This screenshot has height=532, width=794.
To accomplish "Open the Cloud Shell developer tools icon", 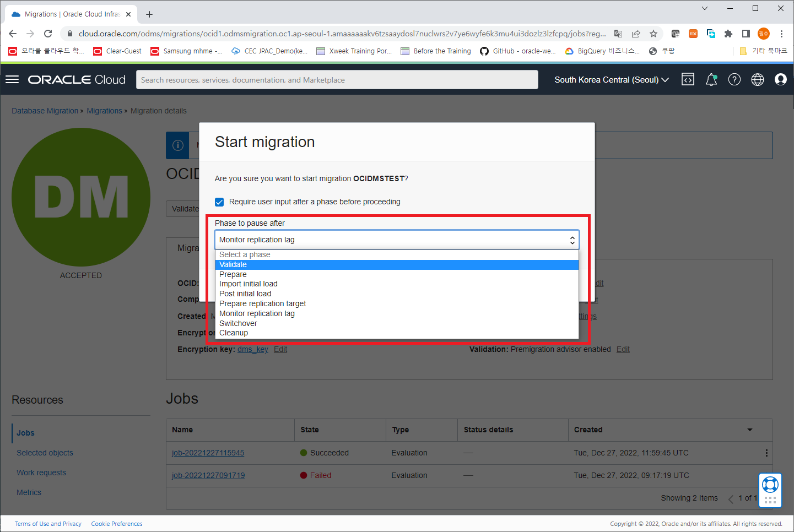I will point(688,79).
